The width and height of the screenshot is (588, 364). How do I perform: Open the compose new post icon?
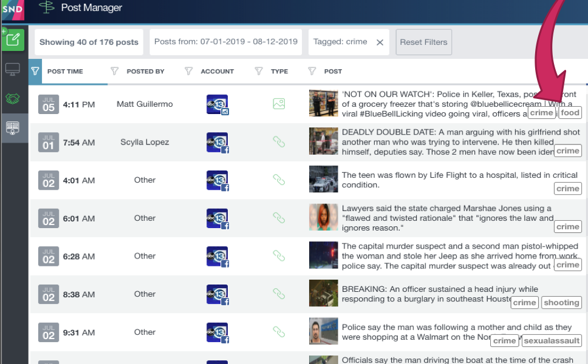(13, 39)
